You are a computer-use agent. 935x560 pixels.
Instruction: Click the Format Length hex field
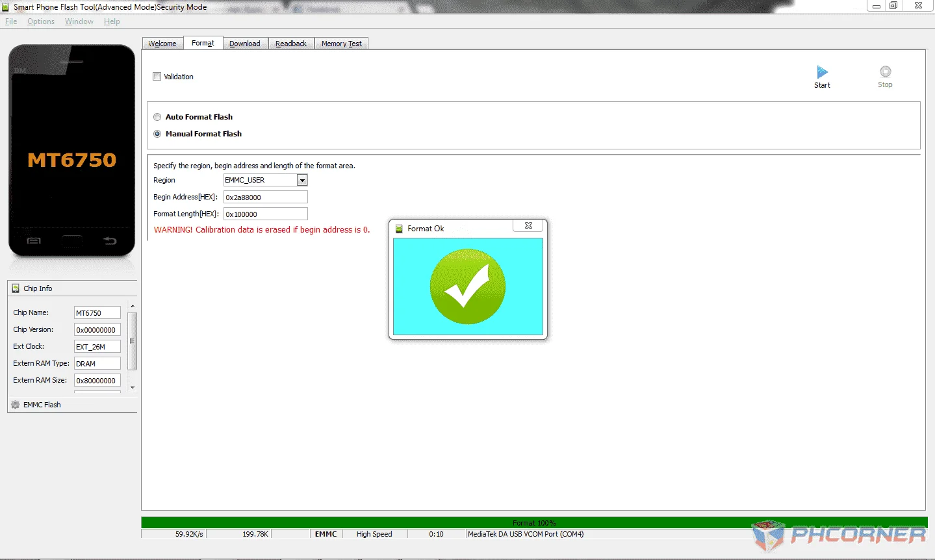click(x=266, y=214)
